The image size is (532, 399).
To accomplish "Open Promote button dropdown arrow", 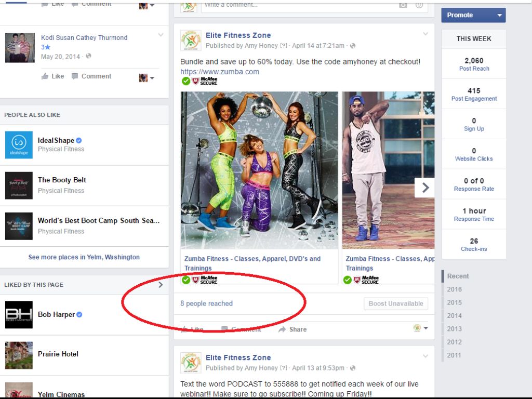I will pyautogui.click(x=499, y=15).
